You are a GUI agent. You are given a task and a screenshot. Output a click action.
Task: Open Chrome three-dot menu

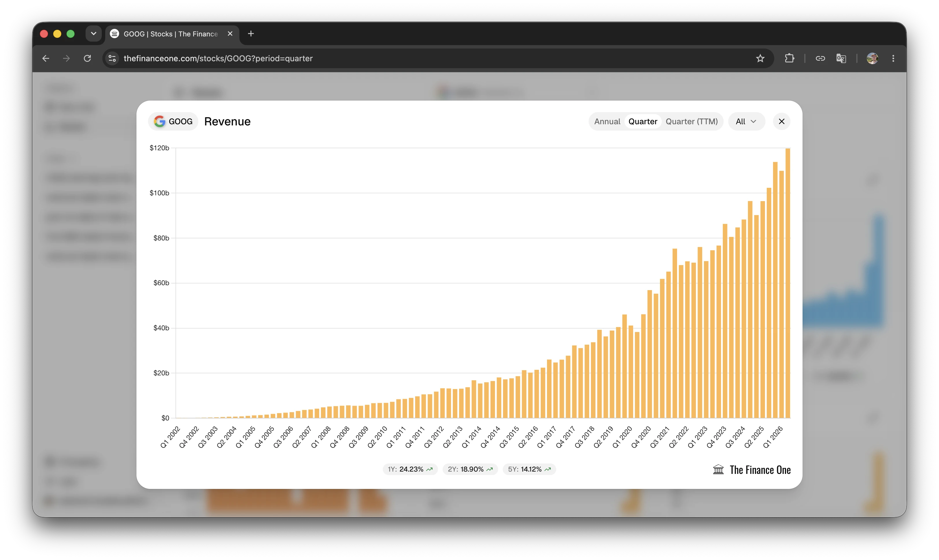tap(893, 58)
